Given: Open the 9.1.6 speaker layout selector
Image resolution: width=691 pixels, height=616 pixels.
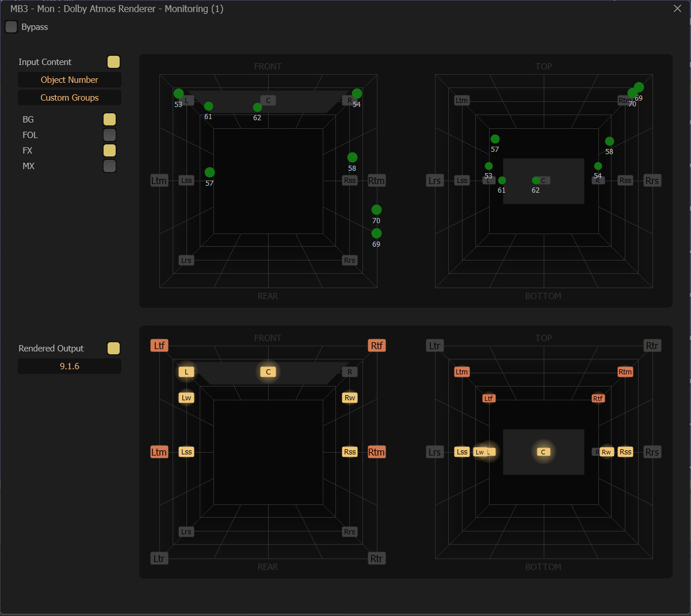Looking at the screenshot, I should [69, 366].
